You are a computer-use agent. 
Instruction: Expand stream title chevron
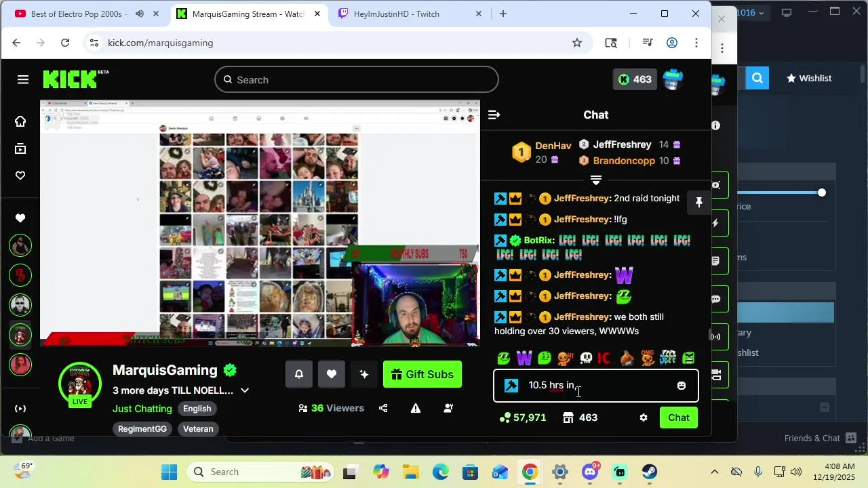click(245, 390)
